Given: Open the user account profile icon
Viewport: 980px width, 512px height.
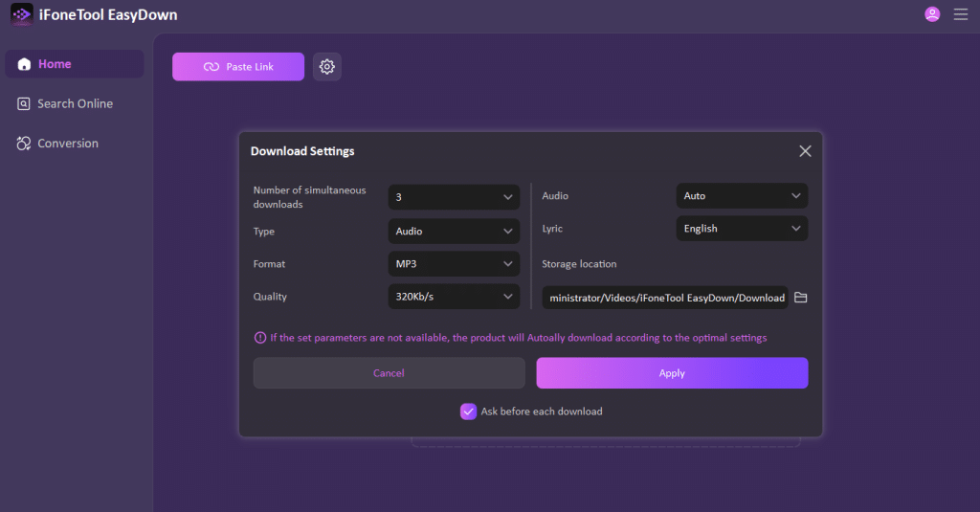Looking at the screenshot, I should pyautogui.click(x=932, y=14).
